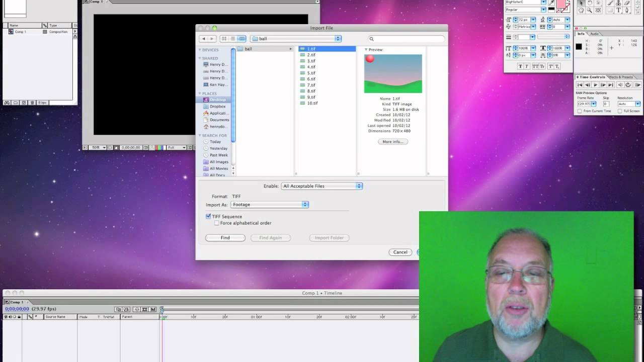Click the take snapshot camera in Comp viewer
This screenshot has height=362, width=644.
[145, 147]
